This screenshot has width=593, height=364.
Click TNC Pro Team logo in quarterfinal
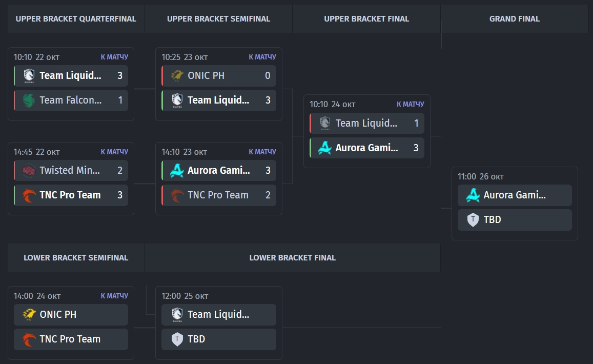29,195
